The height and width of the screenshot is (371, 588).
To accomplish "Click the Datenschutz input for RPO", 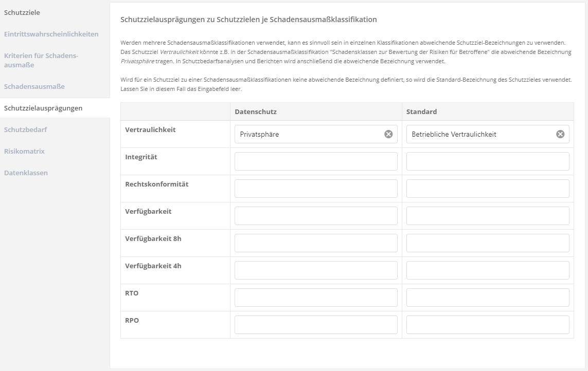I will [316, 325].
